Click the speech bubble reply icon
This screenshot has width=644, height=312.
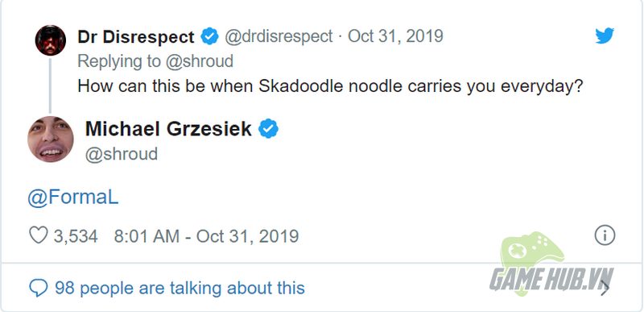[39, 288]
